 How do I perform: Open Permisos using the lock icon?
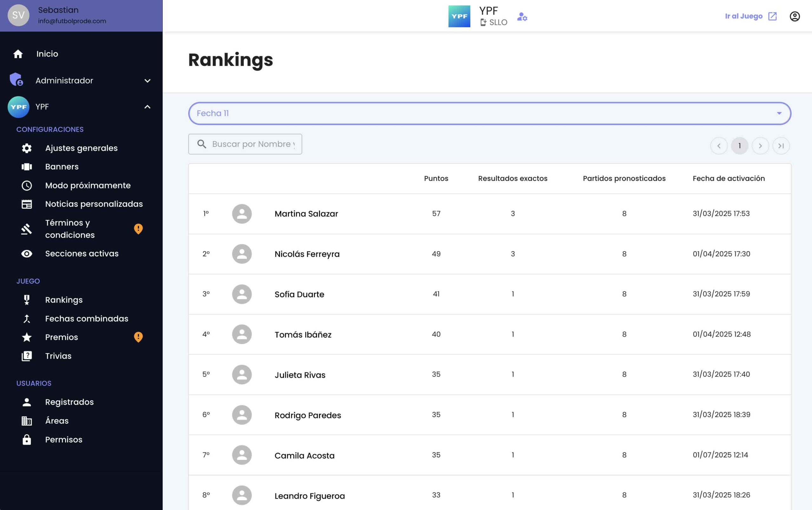coord(27,440)
